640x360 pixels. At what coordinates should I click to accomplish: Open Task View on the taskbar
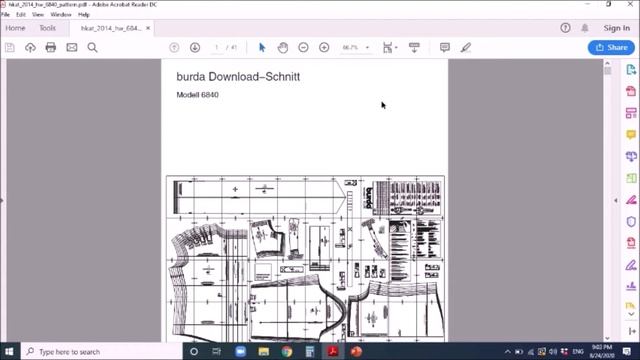(x=216, y=351)
